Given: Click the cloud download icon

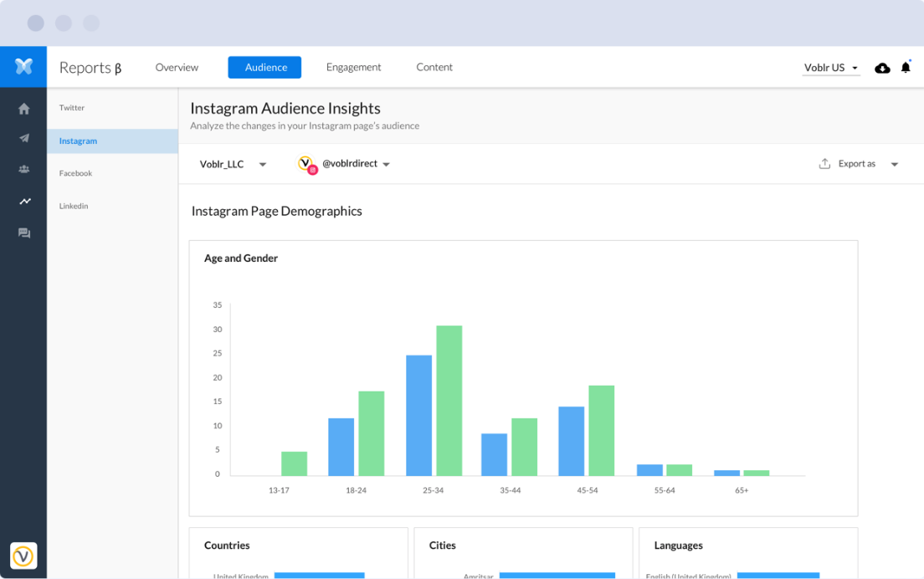Looking at the screenshot, I should pyautogui.click(x=882, y=68).
